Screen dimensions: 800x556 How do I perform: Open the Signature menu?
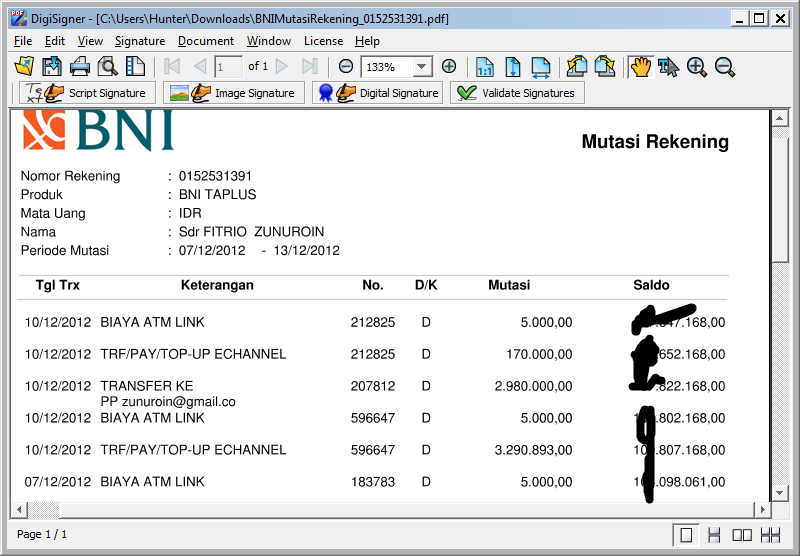click(x=140, y=41)
